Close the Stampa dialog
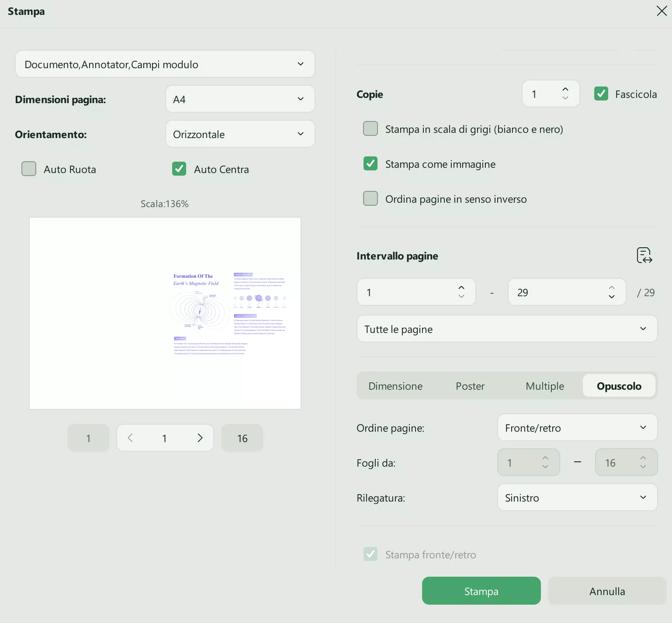The width and height of the screenshot is (672, 623). [x=662, y=11]
